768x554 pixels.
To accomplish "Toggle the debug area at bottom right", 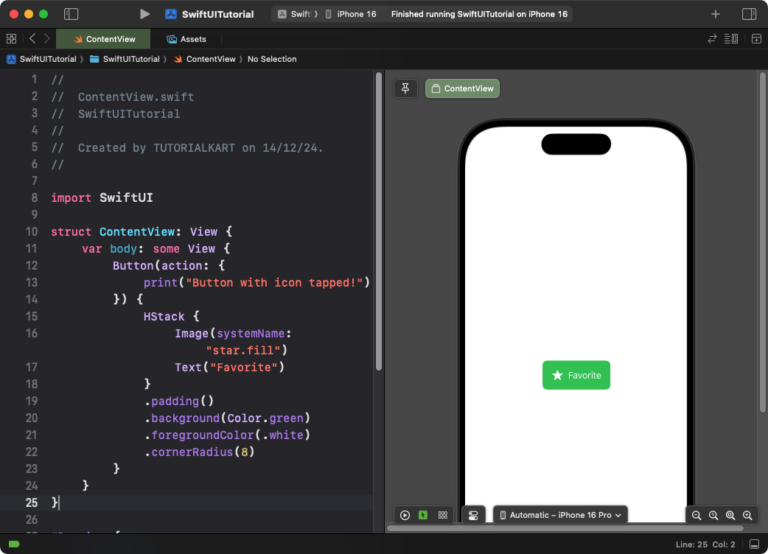I will point(755,544).
